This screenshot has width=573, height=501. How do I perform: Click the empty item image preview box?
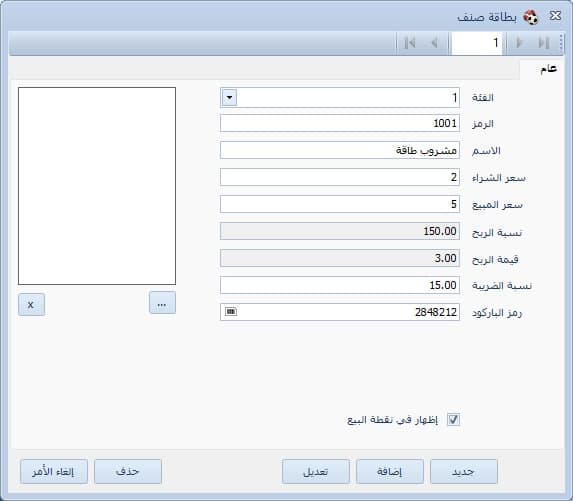97,186
